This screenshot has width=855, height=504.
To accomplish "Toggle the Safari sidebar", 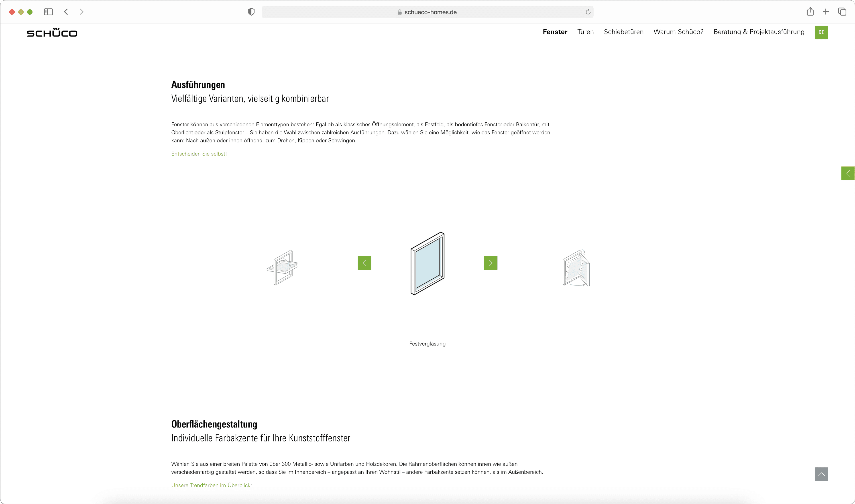I will [x=48, y=12].
